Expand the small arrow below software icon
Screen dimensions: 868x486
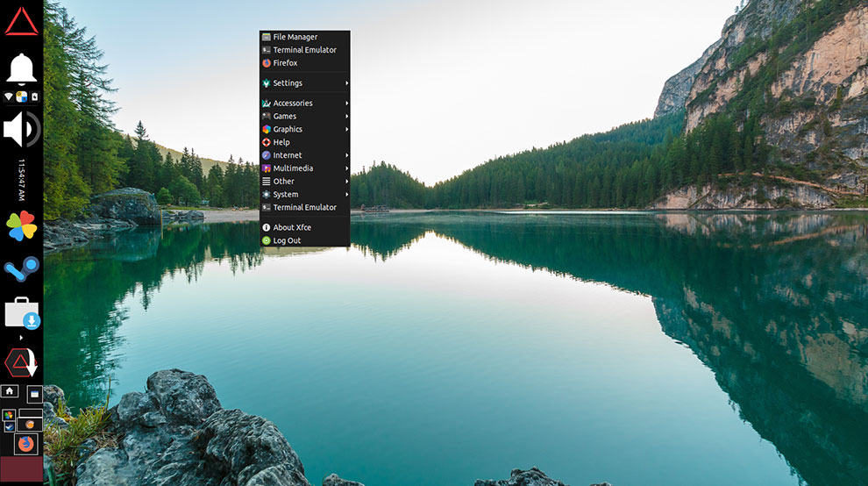22,337
